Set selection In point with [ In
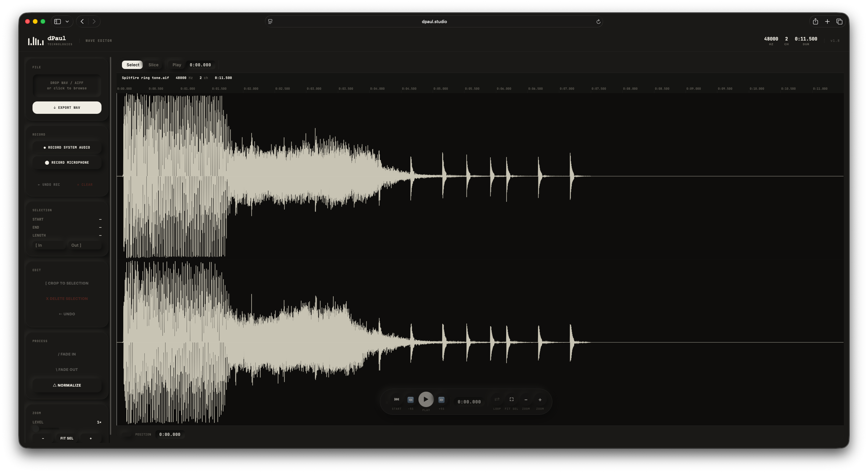Image resolution: width=868 pixels, height=473 pixels. (49, 245)
